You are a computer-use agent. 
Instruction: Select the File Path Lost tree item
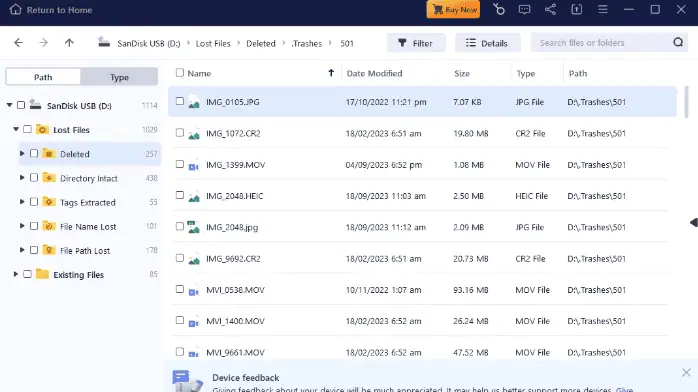89,251
